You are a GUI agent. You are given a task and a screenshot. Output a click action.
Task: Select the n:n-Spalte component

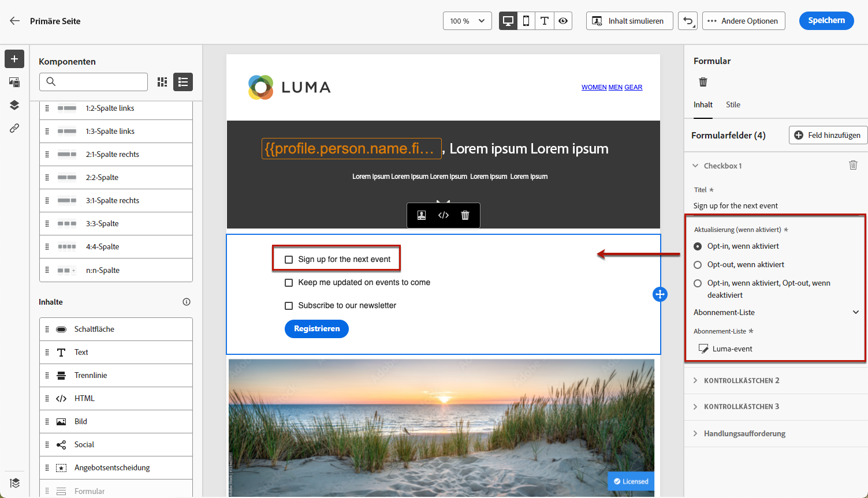pos(116,270)
